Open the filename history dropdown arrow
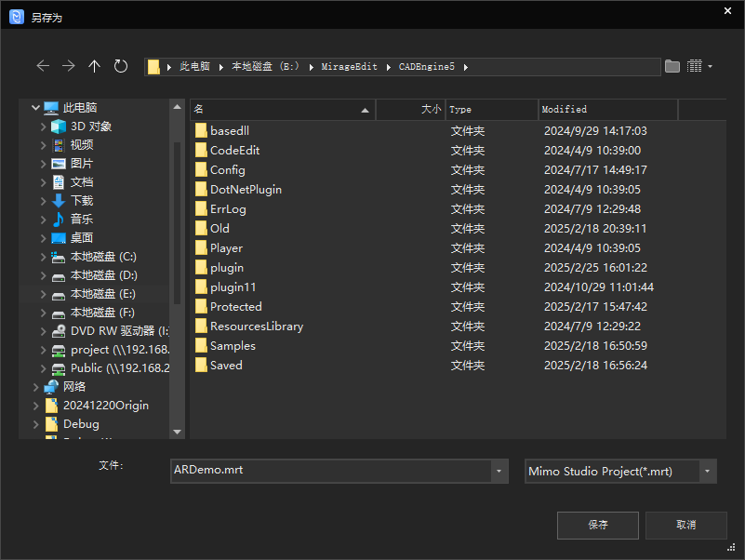Screen dimensions: 745x560 499,472
